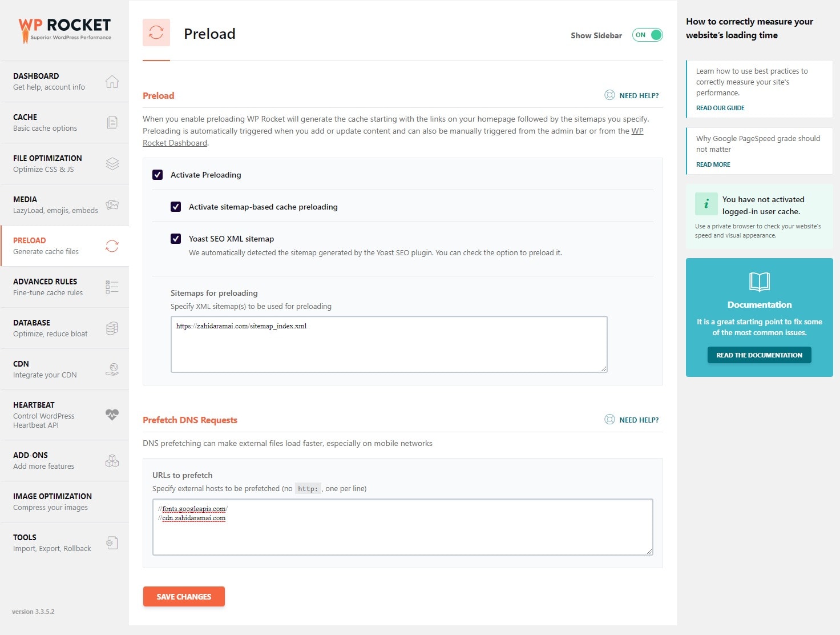Screen dimensions: 840x635
Task: Click the CDN cloud icon
Action: click(112, 369)
